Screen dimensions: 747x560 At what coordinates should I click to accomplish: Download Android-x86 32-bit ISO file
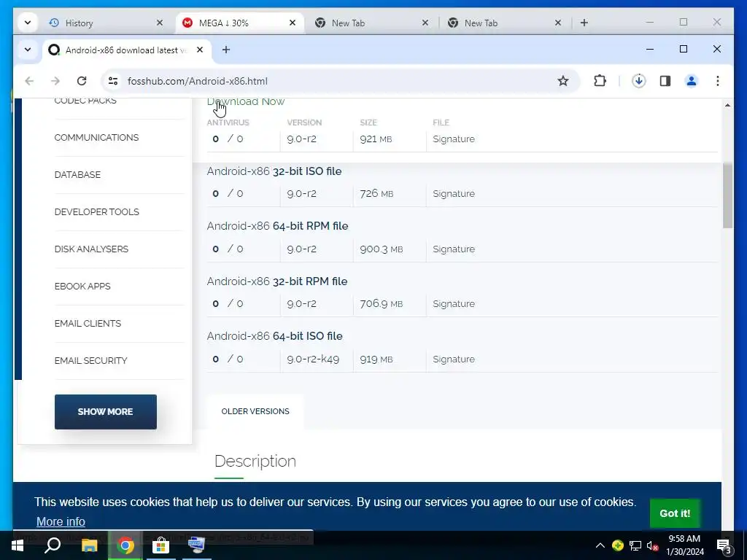274,171
